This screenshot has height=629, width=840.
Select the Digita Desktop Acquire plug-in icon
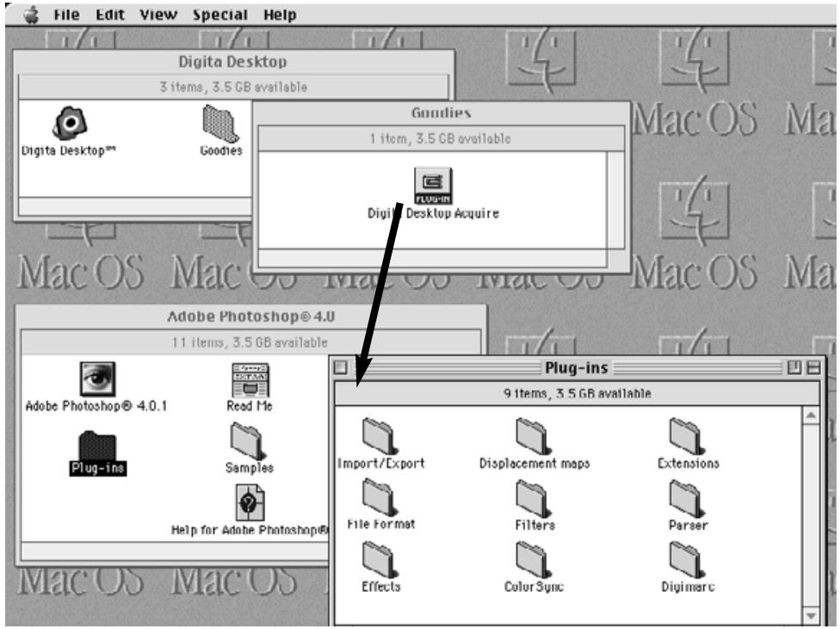click(433, 185)
